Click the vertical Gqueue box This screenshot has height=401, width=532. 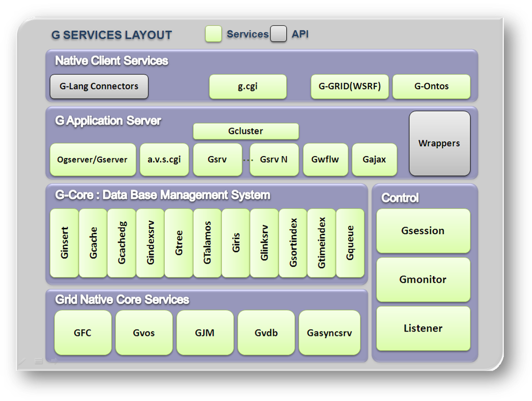350,243
